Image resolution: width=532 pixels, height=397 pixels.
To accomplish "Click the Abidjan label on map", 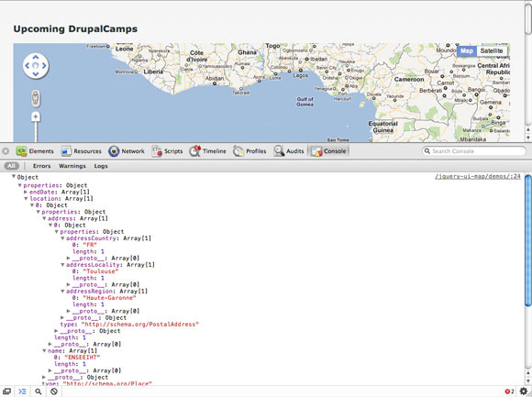I will click(x=215, y=78).
